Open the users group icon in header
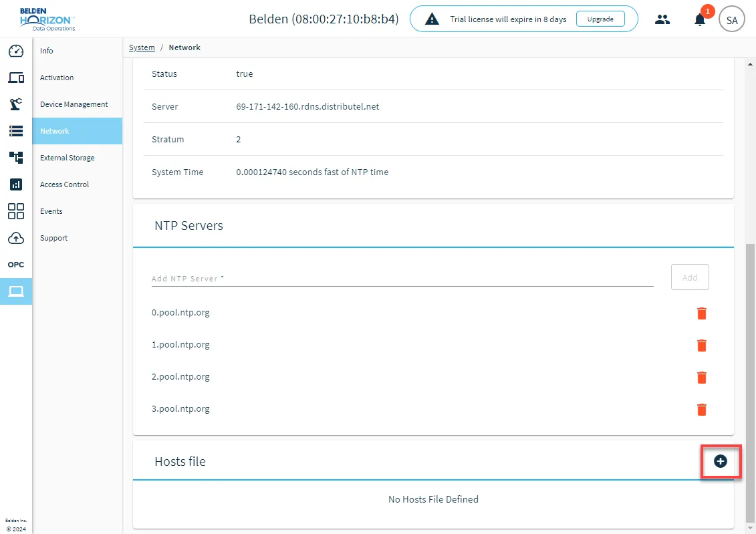The height and width of the screenshot is (534, 756). [662, 19]
